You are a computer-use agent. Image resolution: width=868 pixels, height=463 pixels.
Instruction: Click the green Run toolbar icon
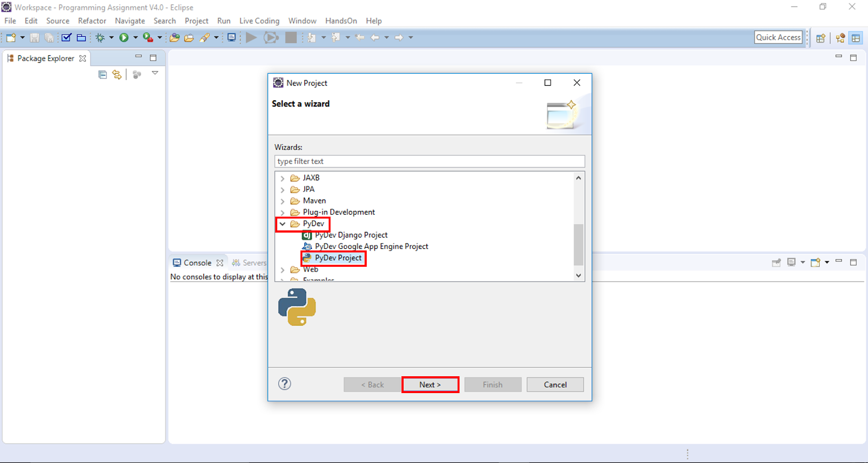point(124,37)
